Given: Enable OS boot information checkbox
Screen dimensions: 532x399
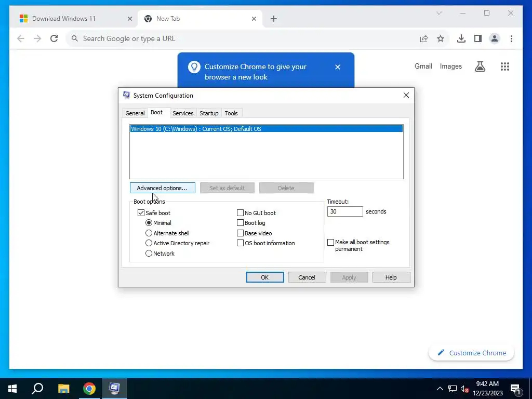Looking at the screenshot, I should [x=240, y=243].
